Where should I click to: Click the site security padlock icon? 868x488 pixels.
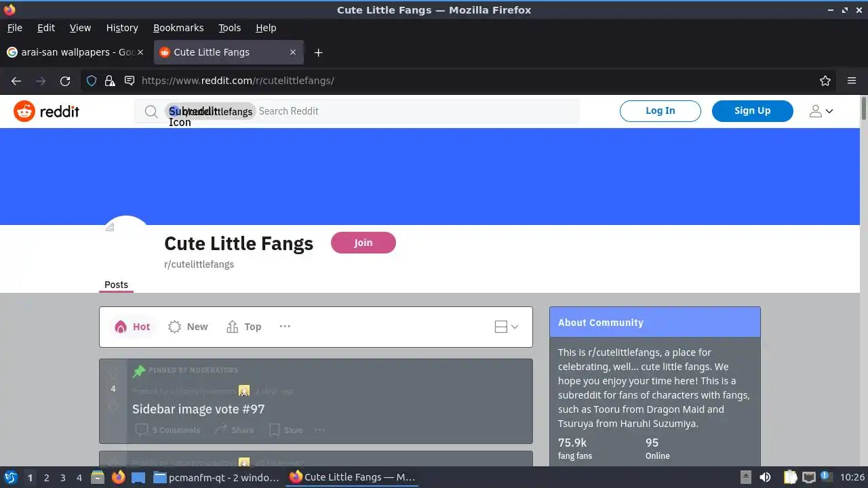(x=110, y=81)
